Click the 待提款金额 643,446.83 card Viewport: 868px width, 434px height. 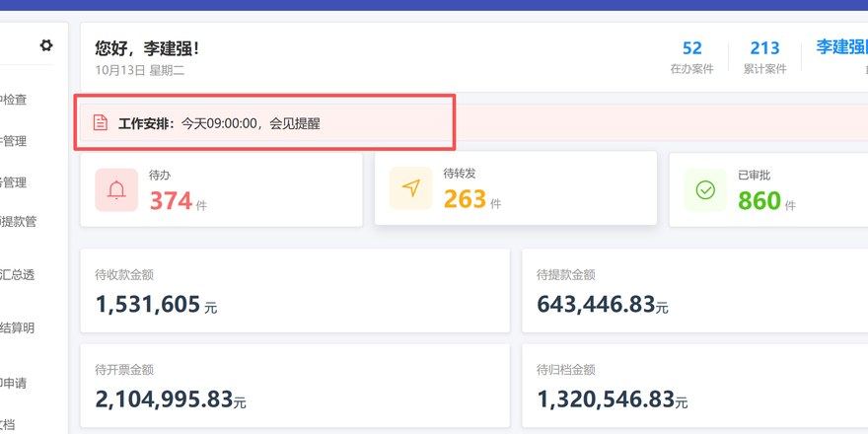tap(694, 291)
